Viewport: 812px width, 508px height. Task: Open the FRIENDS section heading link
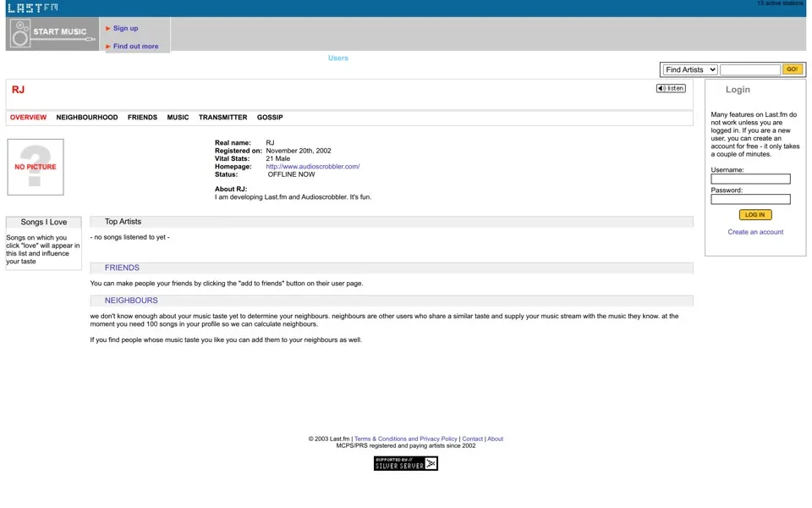[x=122, y=268]
